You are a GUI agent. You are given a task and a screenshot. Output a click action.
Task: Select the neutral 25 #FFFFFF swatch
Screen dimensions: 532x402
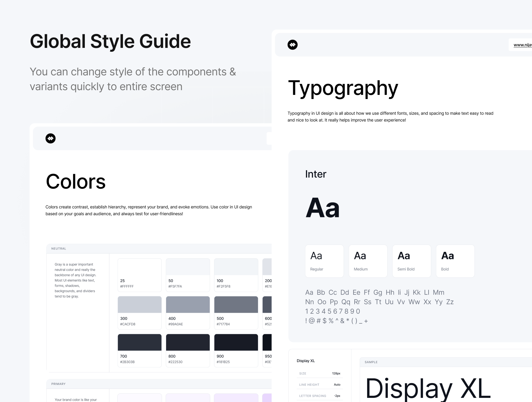pyautogui.click(x=140, y=275)
